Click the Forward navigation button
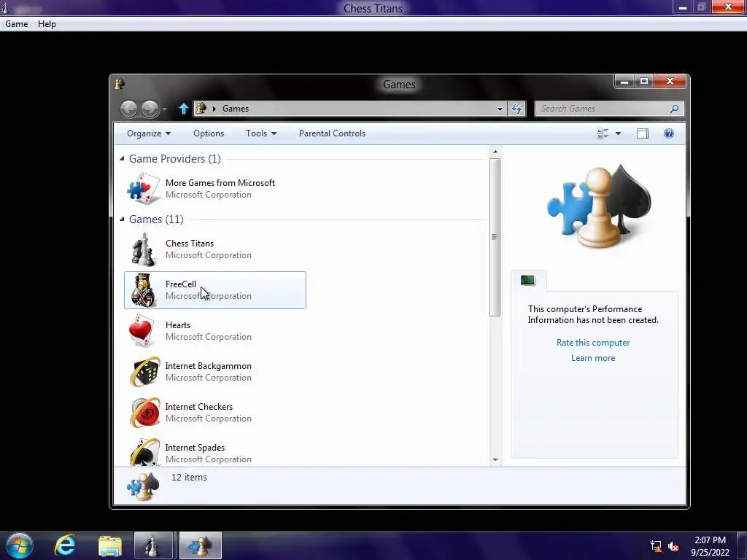 click(150, 109)
